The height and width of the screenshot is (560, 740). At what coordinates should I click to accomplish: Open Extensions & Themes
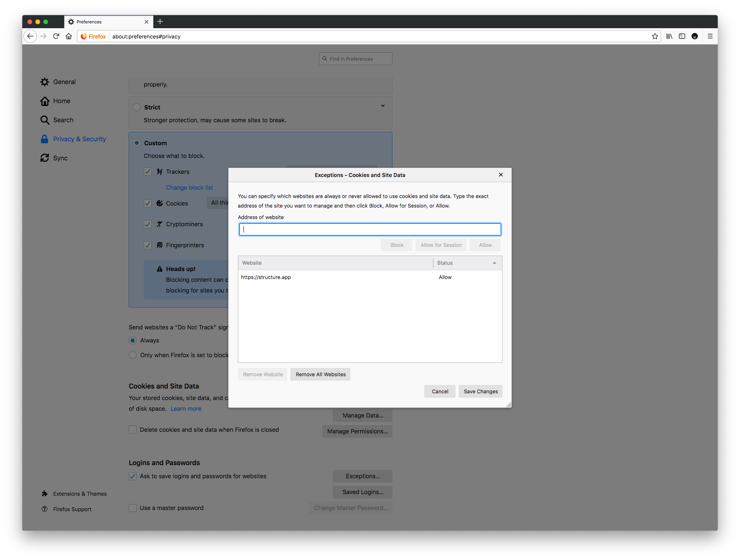(80, 493)
